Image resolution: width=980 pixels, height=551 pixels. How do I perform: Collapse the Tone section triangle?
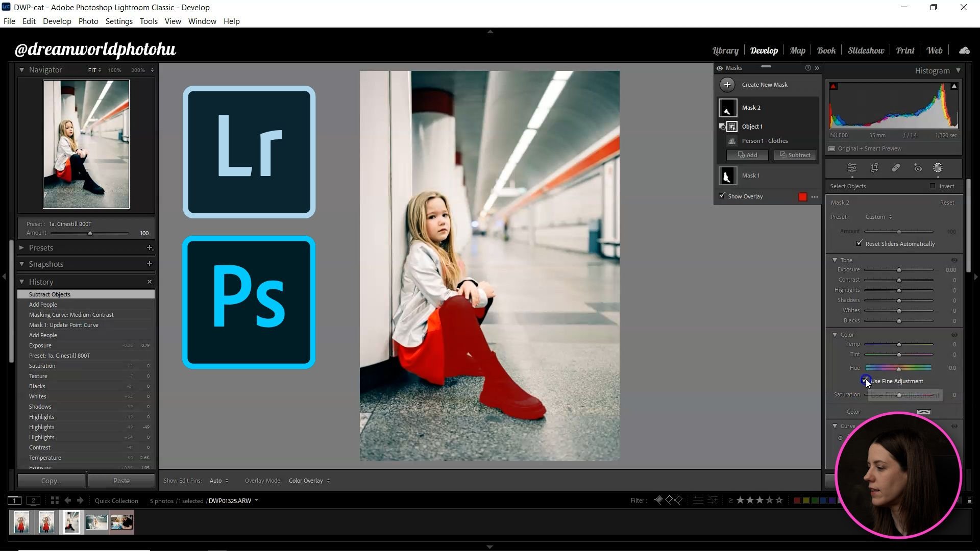pyautogui.click(x=835, y=260)
